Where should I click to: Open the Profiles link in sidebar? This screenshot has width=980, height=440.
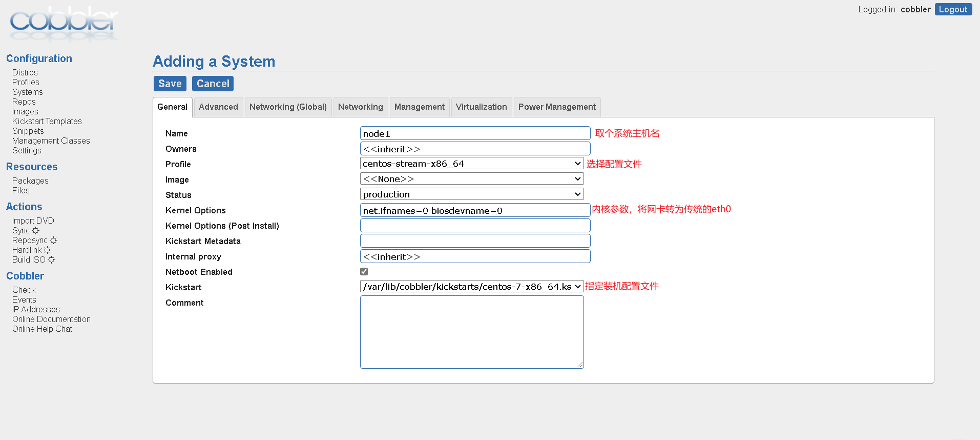[x=26, y=83]
